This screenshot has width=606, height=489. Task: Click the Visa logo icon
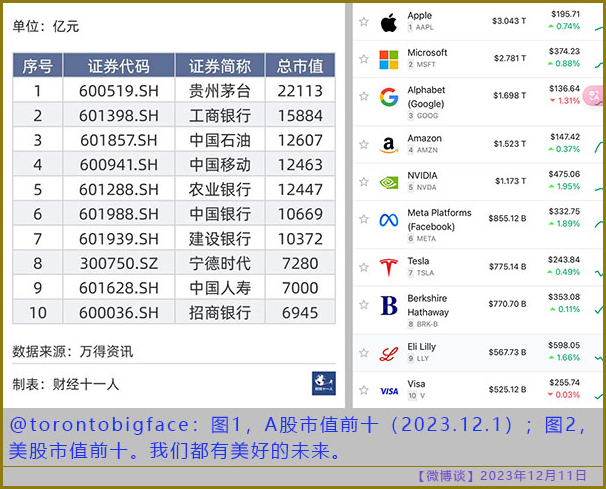tap(389, 391)
